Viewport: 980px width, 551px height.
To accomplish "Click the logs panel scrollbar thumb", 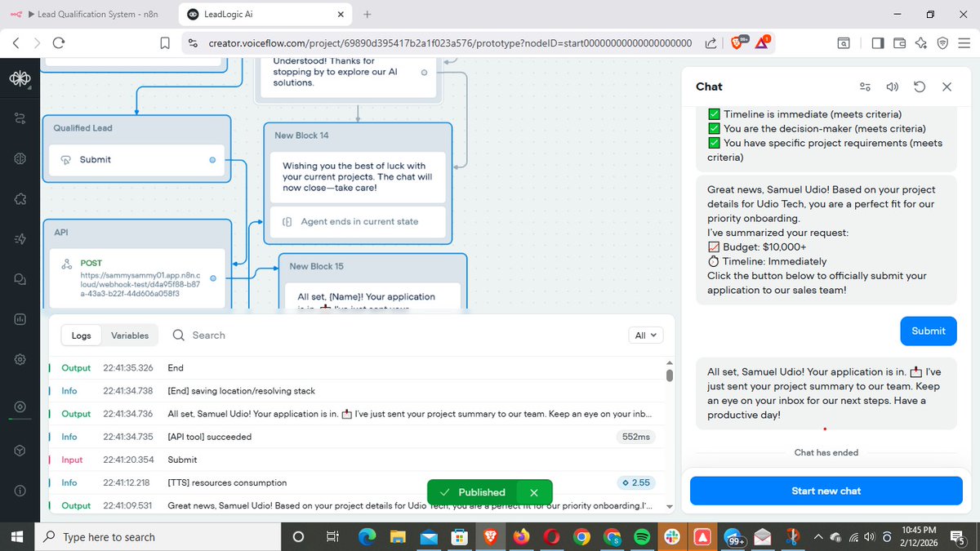I will click(x=670, y=375).
